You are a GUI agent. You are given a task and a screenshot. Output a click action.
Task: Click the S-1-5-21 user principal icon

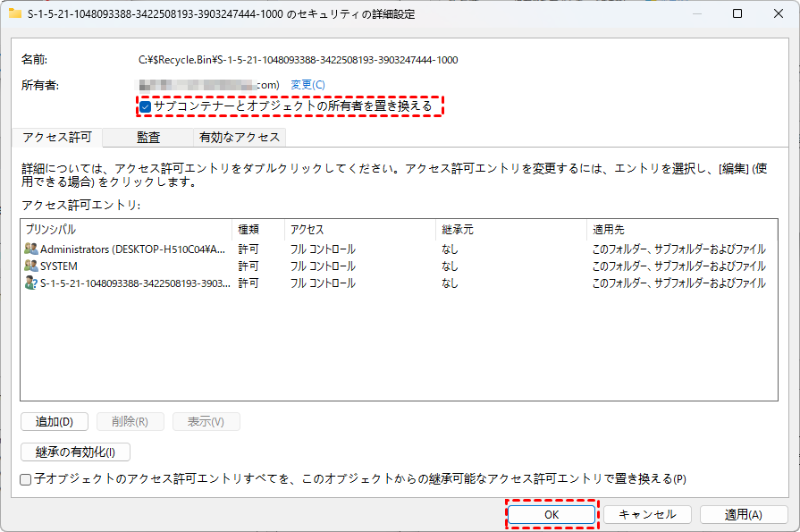click(x=31, y=283)
